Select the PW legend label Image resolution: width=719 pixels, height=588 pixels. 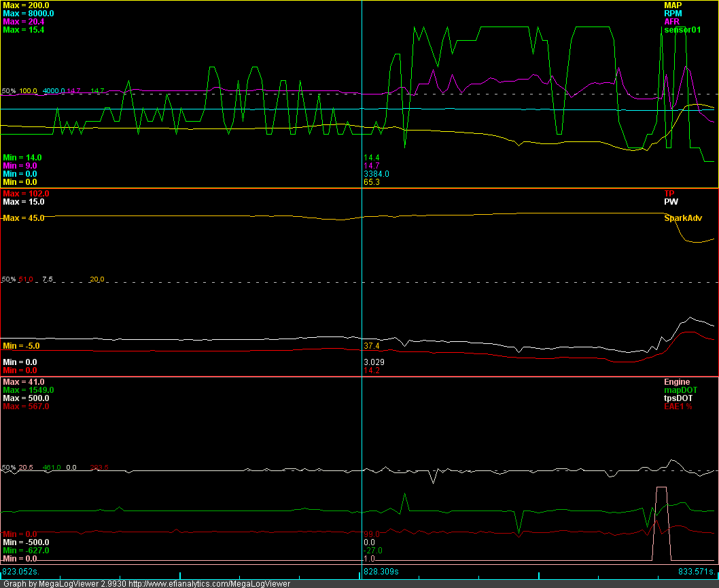[670, 202]
